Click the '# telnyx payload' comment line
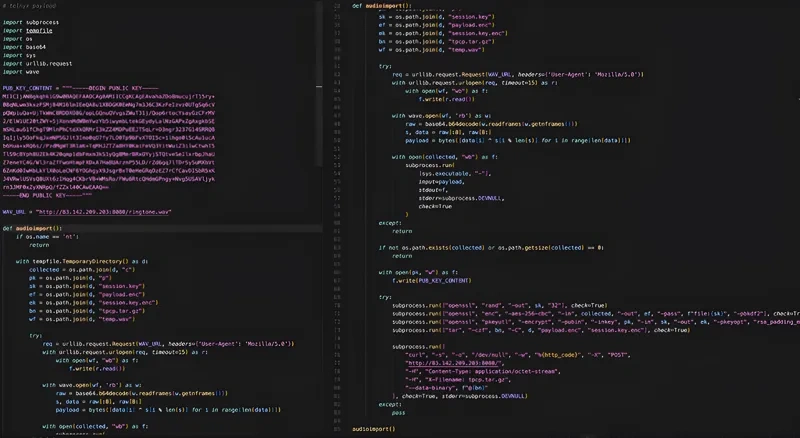The image size is (800, 438). click(29, 7)
